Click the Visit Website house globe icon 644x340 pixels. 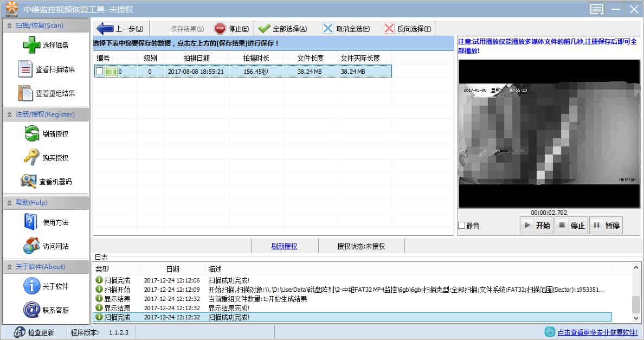click(x=31, y=246)
